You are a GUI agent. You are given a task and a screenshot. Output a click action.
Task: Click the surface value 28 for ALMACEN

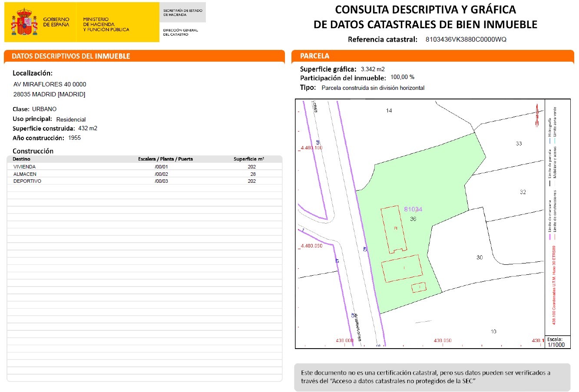(x=253, y=174)
